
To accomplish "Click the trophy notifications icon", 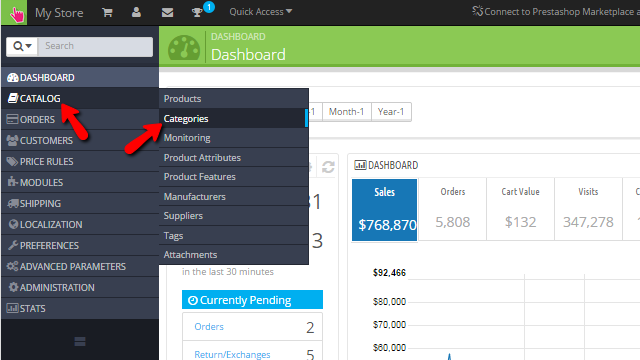I will (x=197, y=13).
